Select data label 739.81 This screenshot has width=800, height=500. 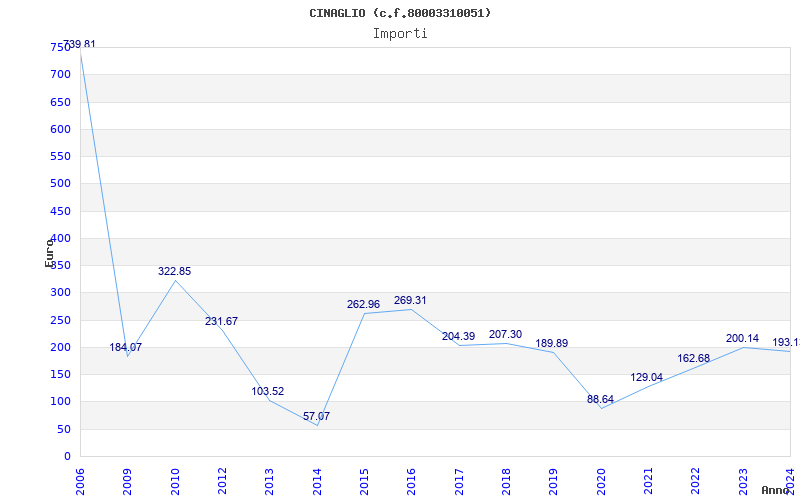pyautogui.click(x=79, y=44)
